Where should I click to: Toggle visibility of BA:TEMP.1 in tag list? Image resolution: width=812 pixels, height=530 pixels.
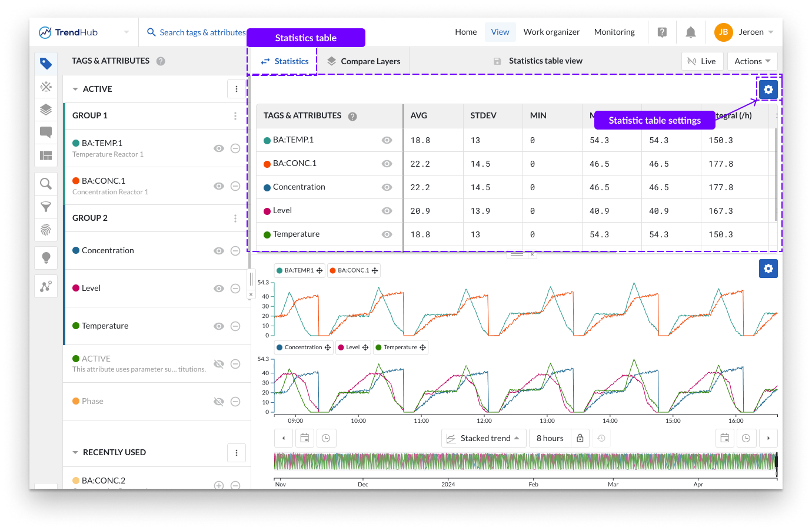click(219, 148)
